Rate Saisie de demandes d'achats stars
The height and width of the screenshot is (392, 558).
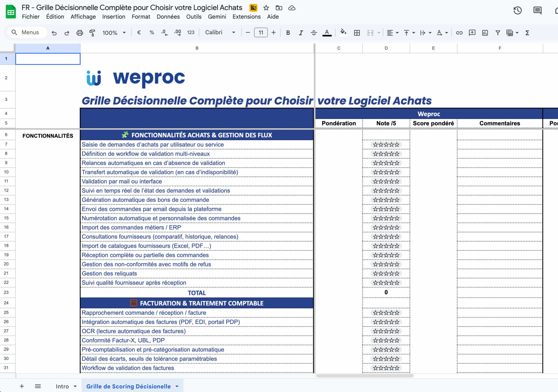[386, 145]
